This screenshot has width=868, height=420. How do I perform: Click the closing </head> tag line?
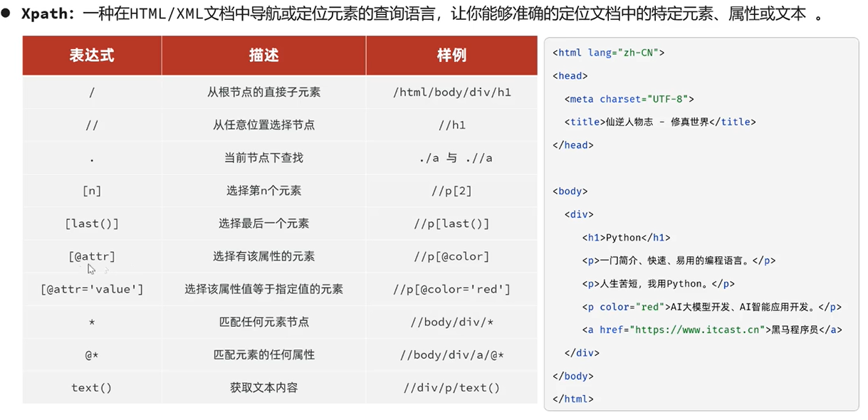[x=572, y=145]
